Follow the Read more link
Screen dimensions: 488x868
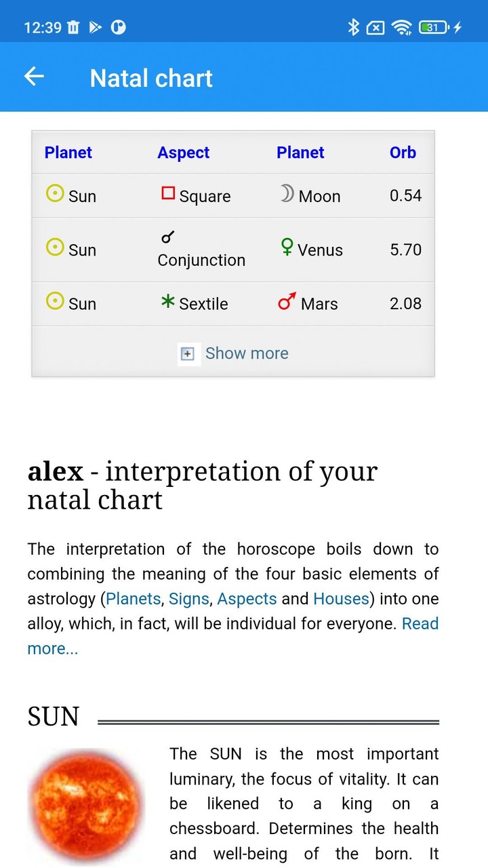point(420,623)
